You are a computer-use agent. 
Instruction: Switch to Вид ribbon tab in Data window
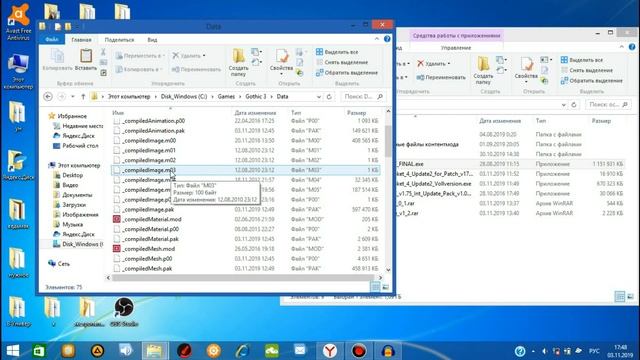click(152, 40)
